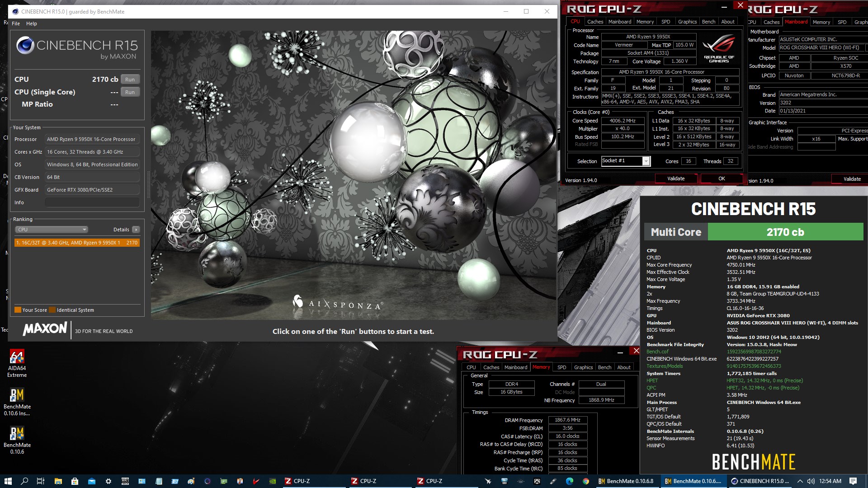Screen dimensions: 868x488
Task: Switch to BenchMate 0.10.6.8 taskbar window
Action: pos(627,481)
